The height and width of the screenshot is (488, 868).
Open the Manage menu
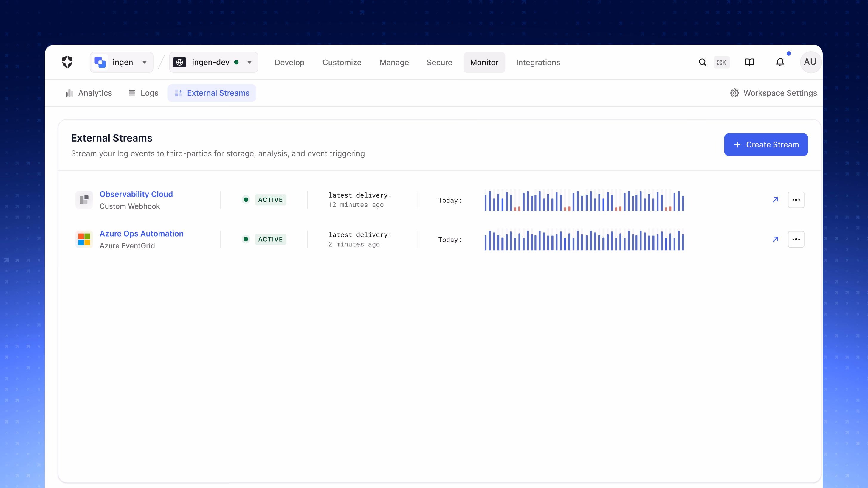394,62
